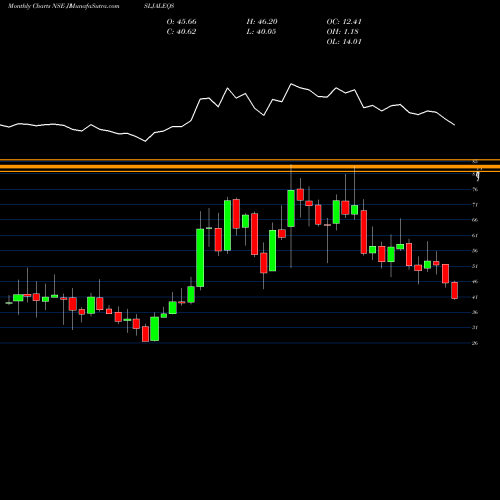This screenshot has height=500, width=500.
Task: Click the 51 price axis label
Action: coord(475,266)
